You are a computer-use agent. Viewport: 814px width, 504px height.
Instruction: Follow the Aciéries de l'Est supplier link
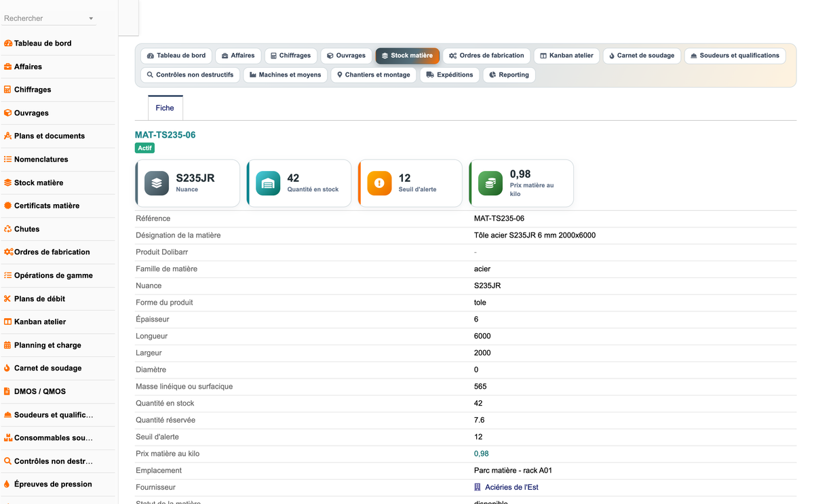click(511, 487)
